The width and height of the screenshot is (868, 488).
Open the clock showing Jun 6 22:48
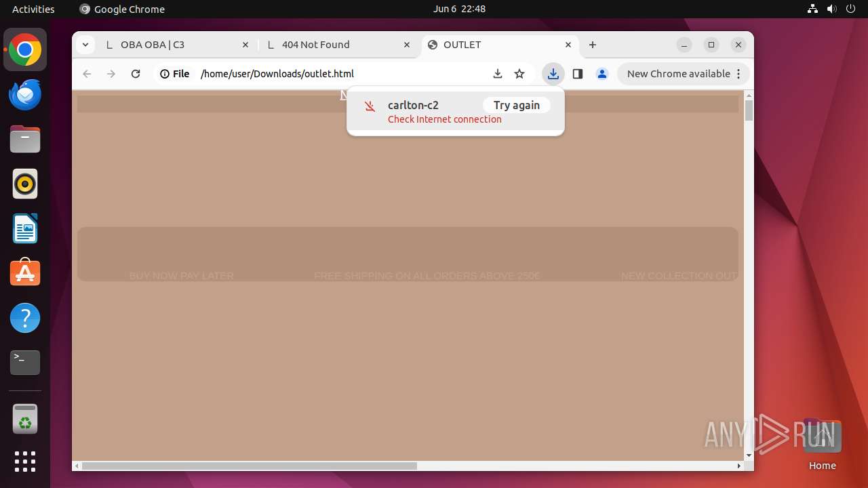click(x=459, y=9)
